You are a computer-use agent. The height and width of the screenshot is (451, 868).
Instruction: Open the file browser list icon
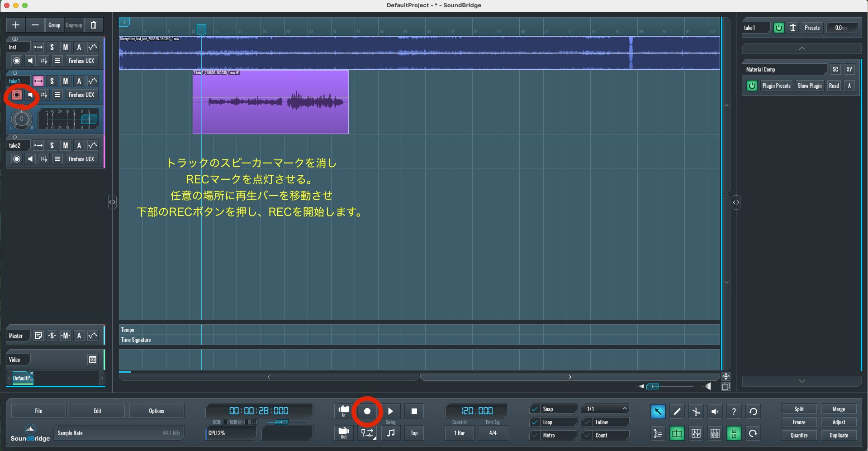pyautogui.click(x=658, y=433)
